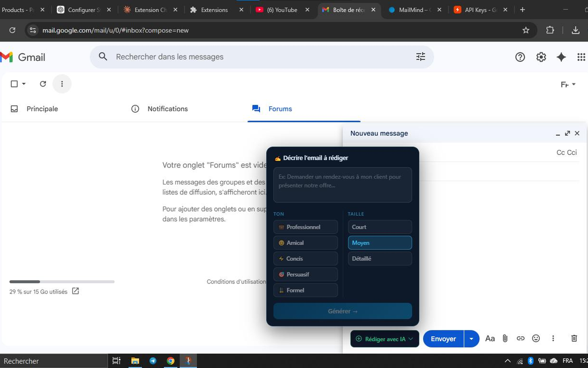This screenshot has height=368, width=588.
Task: Open the compose more options menu
Action: (553, 339)
